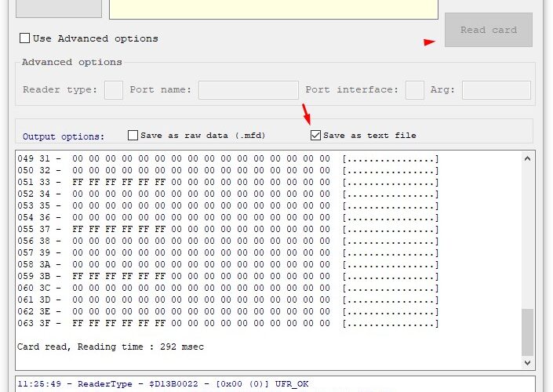Click the Output options label
This screenshot has height=392, width=553.
point(64,136)
